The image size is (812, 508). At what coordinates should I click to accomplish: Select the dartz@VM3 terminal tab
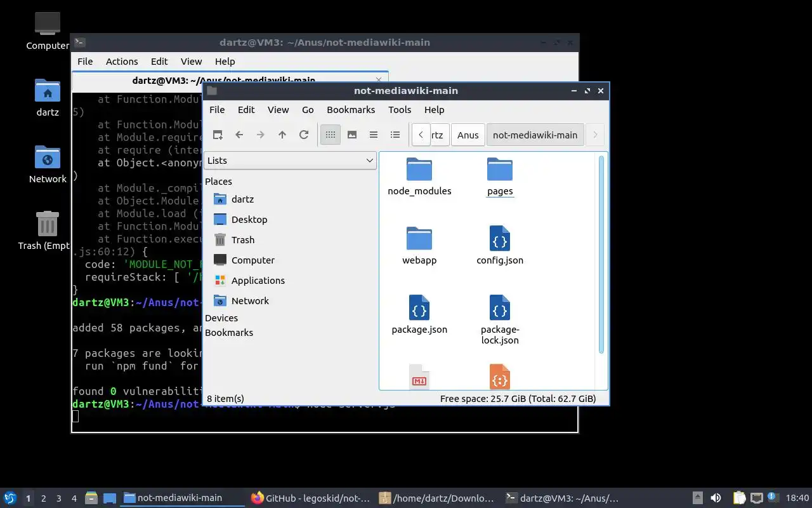pos(223,80)
